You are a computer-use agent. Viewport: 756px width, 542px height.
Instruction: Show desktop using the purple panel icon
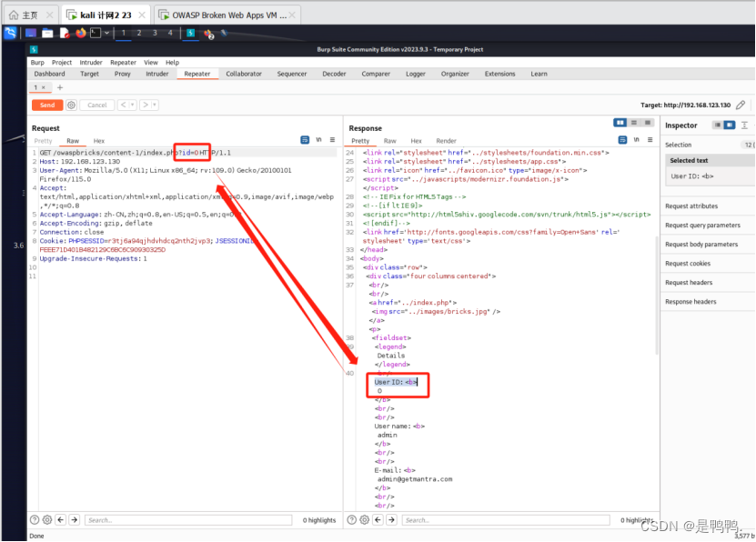click(x=30, y=33)
